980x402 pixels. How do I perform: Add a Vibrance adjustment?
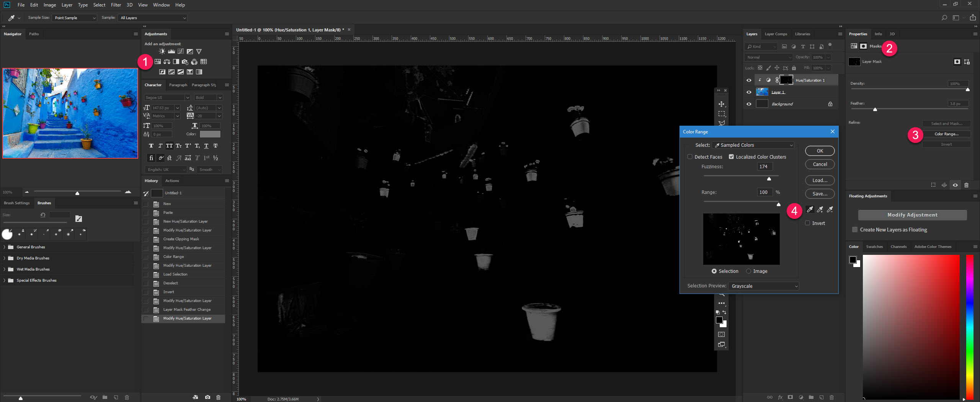(199, 51)
